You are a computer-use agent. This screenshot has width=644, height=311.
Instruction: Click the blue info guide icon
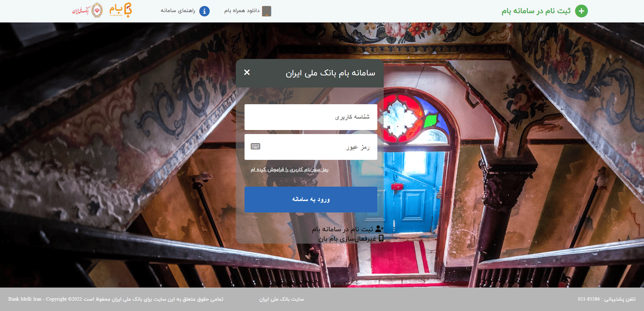[204, 11]
